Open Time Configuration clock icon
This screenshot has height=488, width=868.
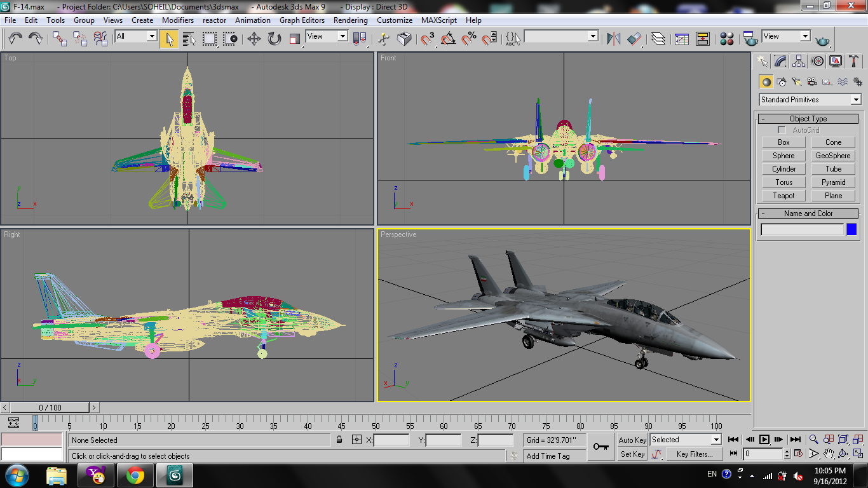(799, 454)
